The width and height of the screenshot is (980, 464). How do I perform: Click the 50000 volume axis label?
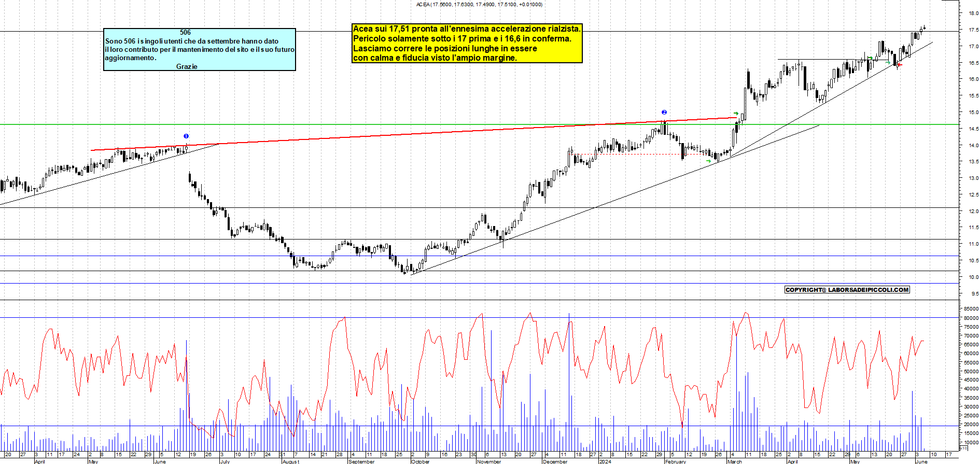point(971,372)
